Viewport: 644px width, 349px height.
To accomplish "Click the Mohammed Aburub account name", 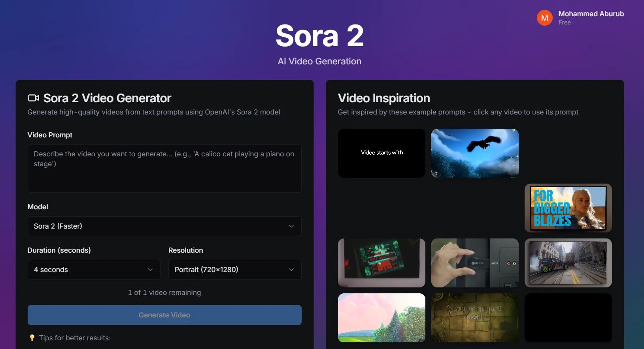I will (x=591, y=14).
